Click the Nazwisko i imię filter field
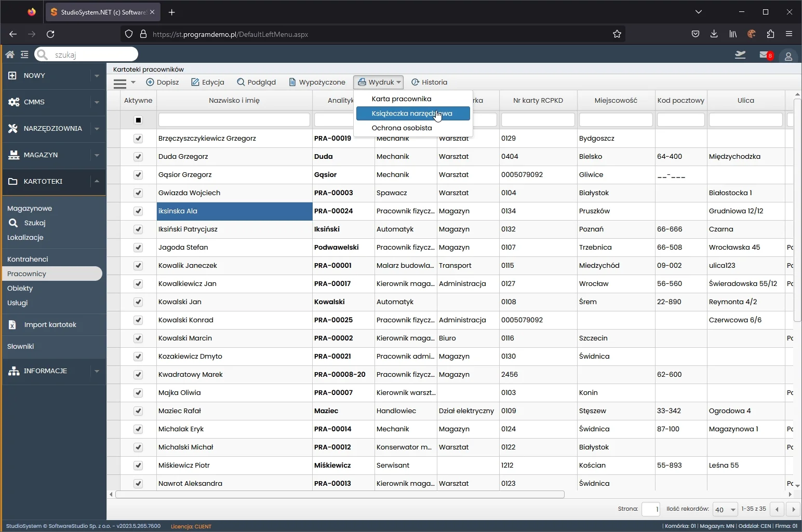802x532 pixels. click(x=234, y=120)
